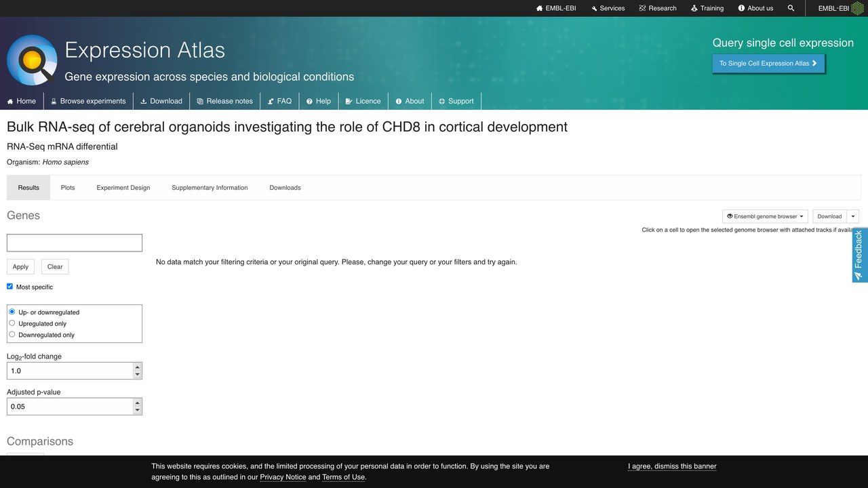The width and height of the screenshot is (868, 488).
Task: Select Up- or downregulated radio option
Action: coord(12,312)
